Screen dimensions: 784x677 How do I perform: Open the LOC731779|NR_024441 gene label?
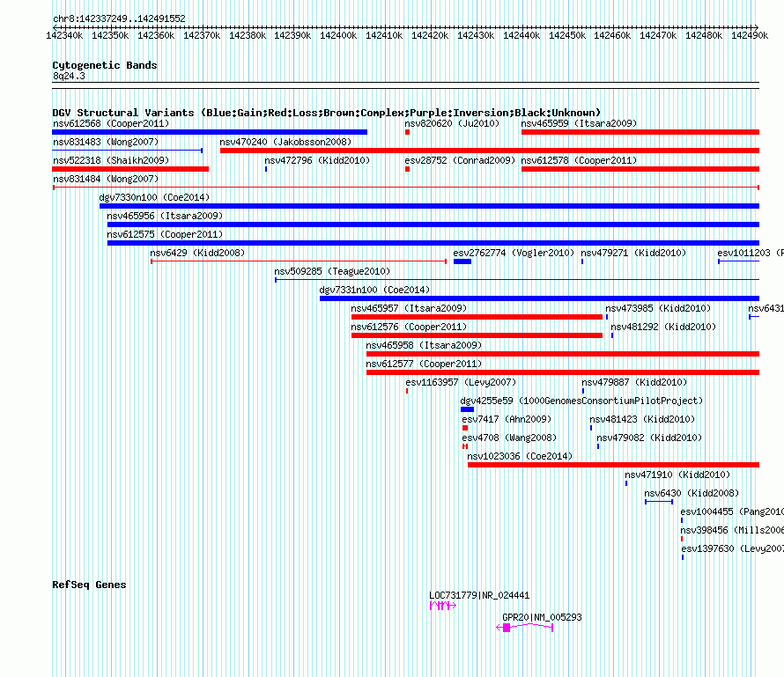(479, 595)
